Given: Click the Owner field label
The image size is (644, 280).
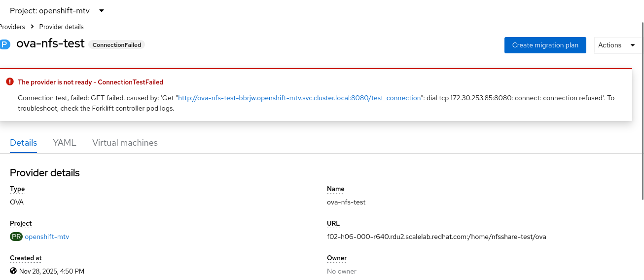Looking at the screenshot, I should pyautogui.click(x=337, y=258).
